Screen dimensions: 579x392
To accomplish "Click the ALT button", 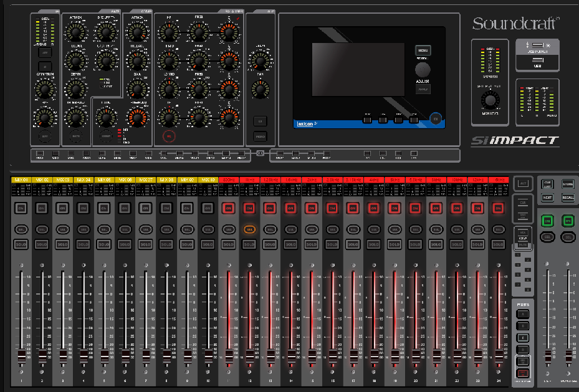I will tap(523, 183).
